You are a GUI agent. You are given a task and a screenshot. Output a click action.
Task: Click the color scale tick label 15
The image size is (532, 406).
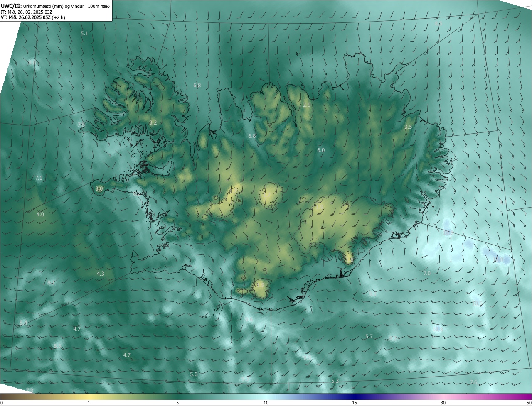click(x=355, y=403)
